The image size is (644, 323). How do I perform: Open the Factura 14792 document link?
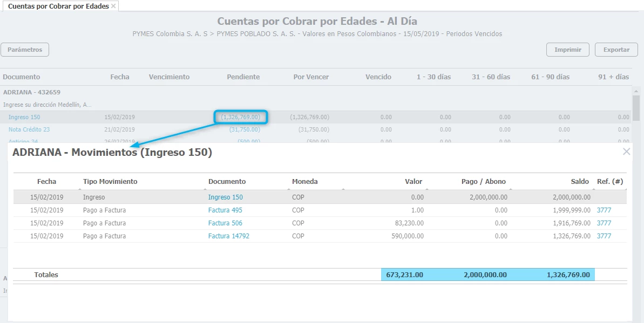tap(228, 236)
